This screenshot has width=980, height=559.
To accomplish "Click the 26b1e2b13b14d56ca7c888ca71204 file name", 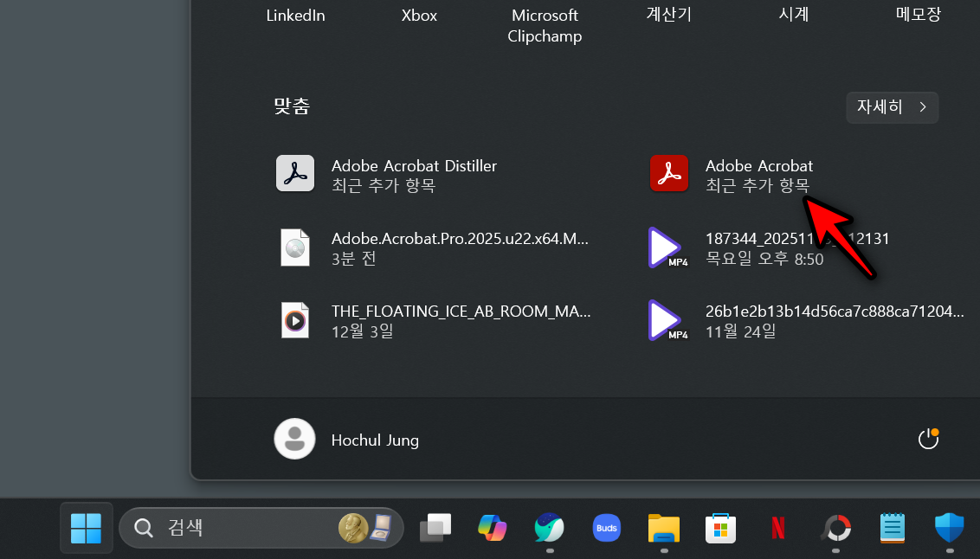I will [x=835, y=311].
